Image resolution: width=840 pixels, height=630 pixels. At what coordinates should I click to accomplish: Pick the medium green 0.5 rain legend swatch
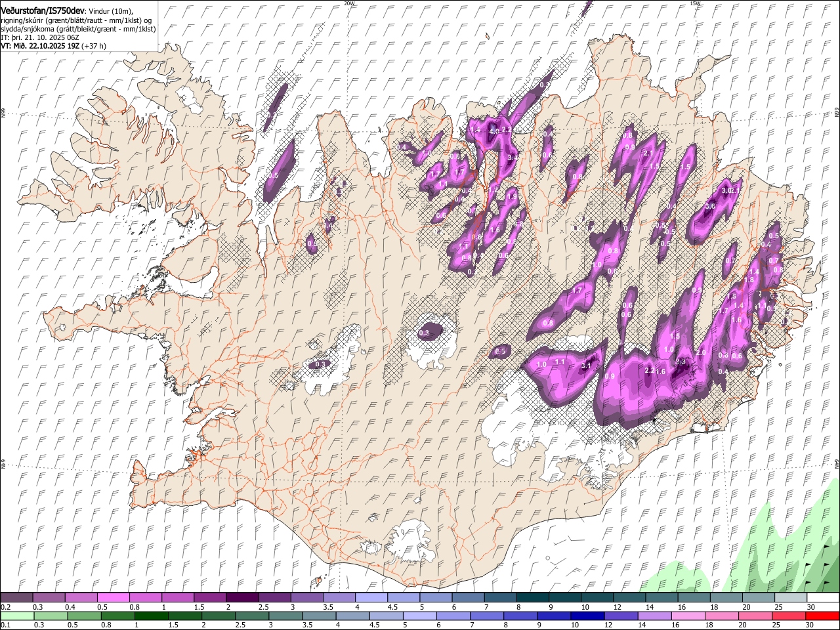click(84, 616)
